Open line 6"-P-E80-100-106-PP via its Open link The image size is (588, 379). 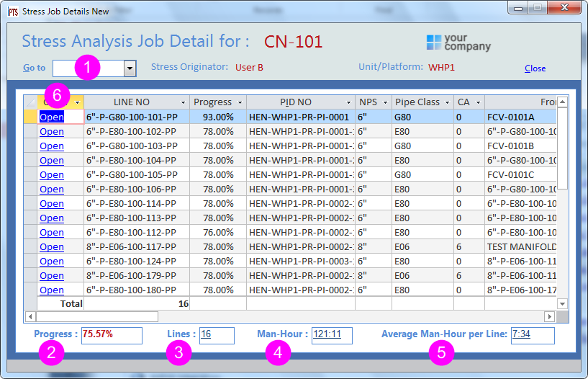pyautogui.click(x=52, y=189)
